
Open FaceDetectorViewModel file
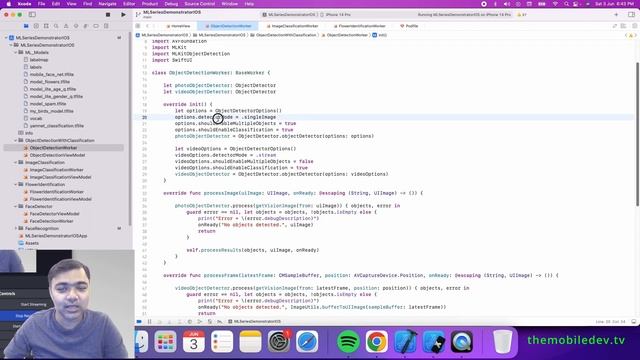(x=54, y=214)
